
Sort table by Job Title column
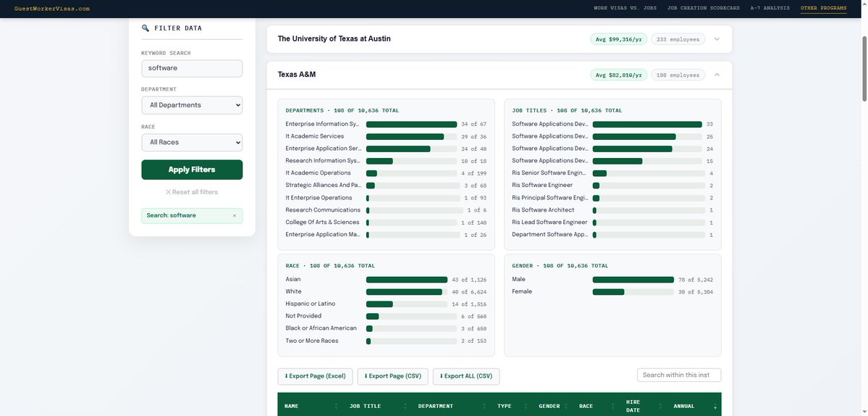pyautogui.click(x=376, y=406)
